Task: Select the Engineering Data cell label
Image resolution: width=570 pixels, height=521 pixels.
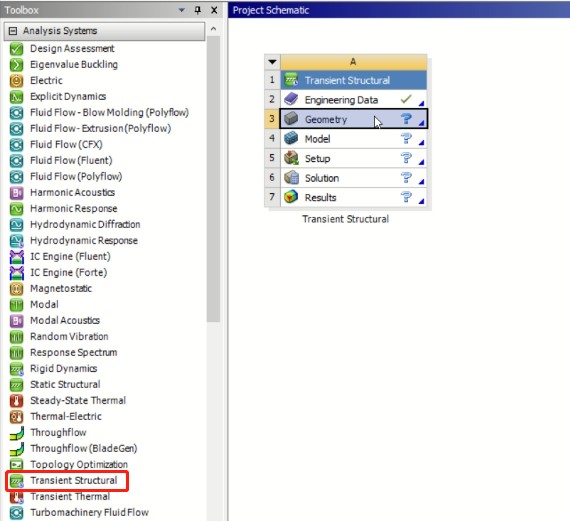Action: pos(342,100)
